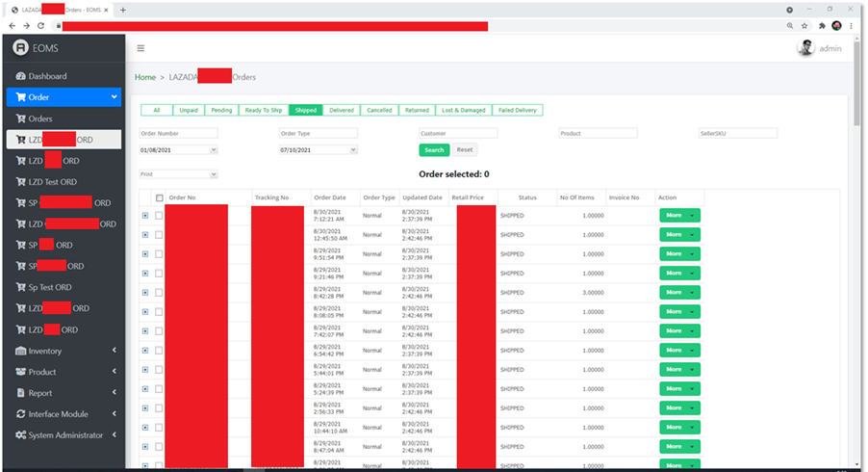Click the admin user avatar

(x=806, y=47)
